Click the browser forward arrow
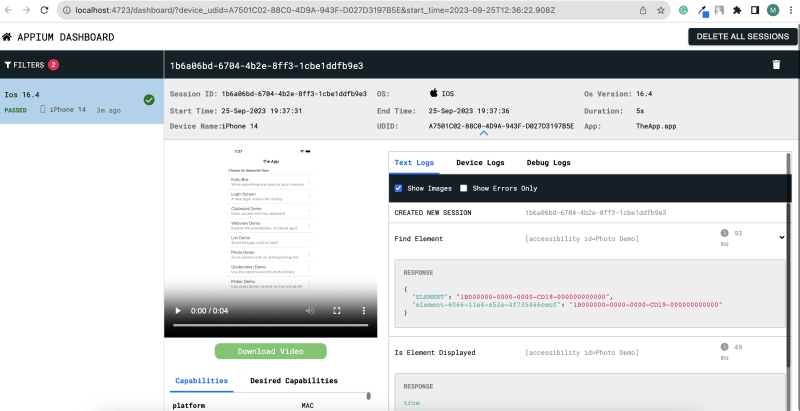 pyautogui.click(x=27, y=10)
